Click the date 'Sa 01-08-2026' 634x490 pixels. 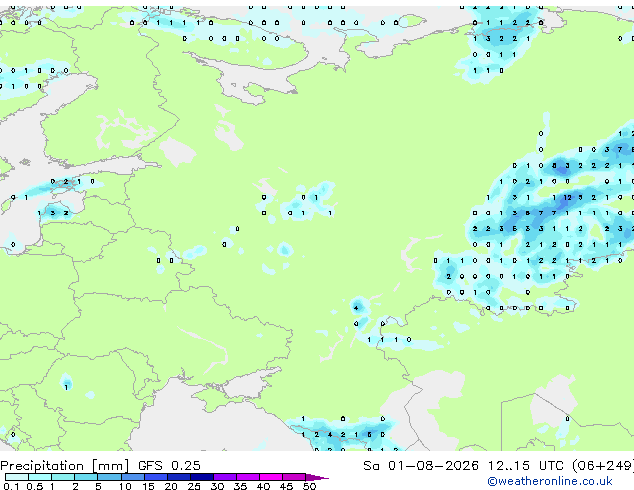point(421,466)
